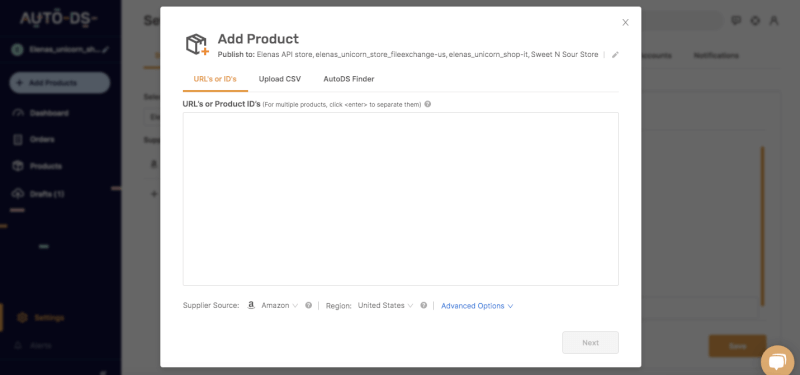Screen dimensions: 800x375
Task: Click the Dashboard gauge icon
Action: point(18,113)
